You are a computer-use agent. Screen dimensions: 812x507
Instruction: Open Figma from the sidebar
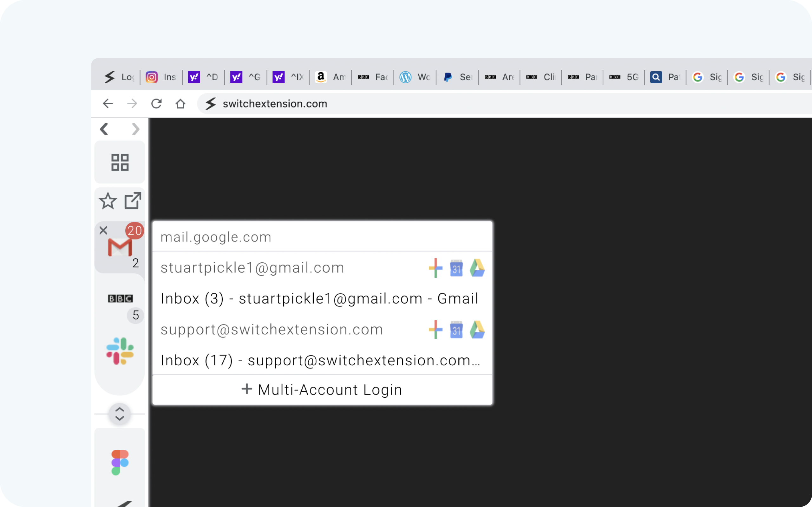point(119,463)
